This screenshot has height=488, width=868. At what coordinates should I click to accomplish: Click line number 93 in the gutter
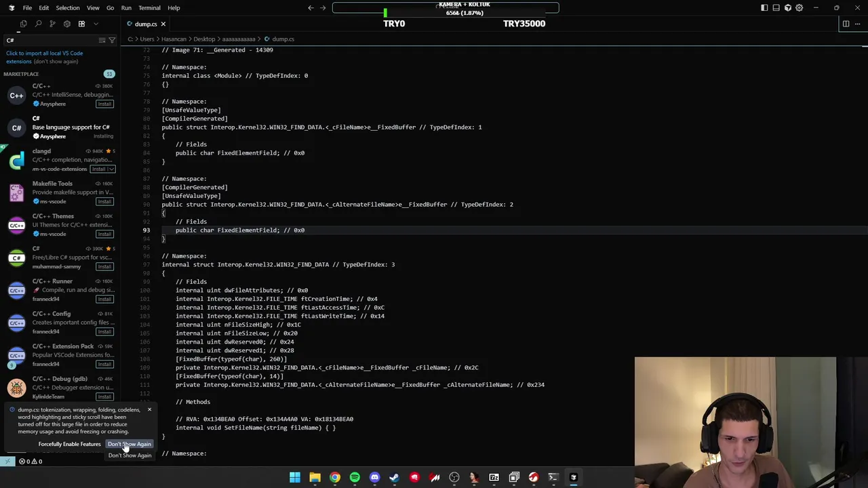tap(146, 230)
